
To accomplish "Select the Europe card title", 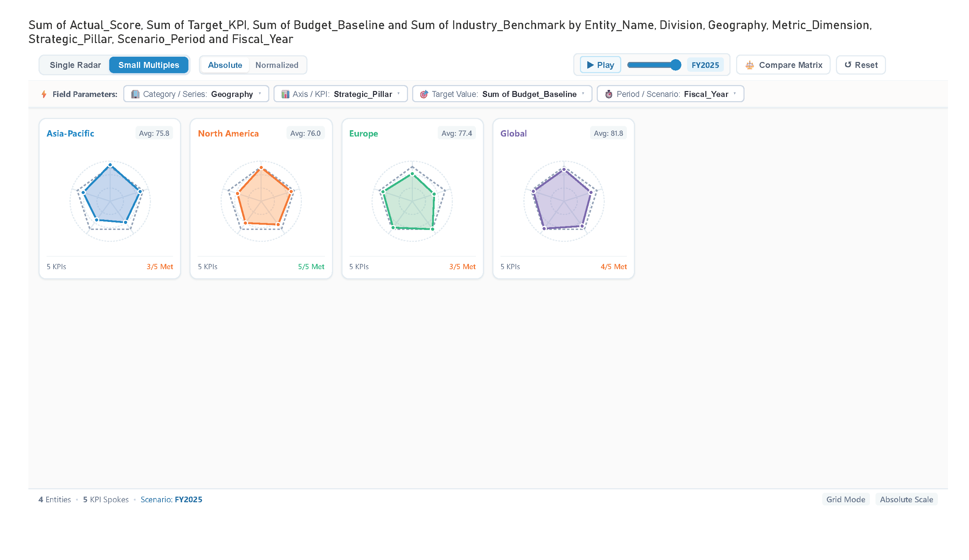I will coord(364,133).
